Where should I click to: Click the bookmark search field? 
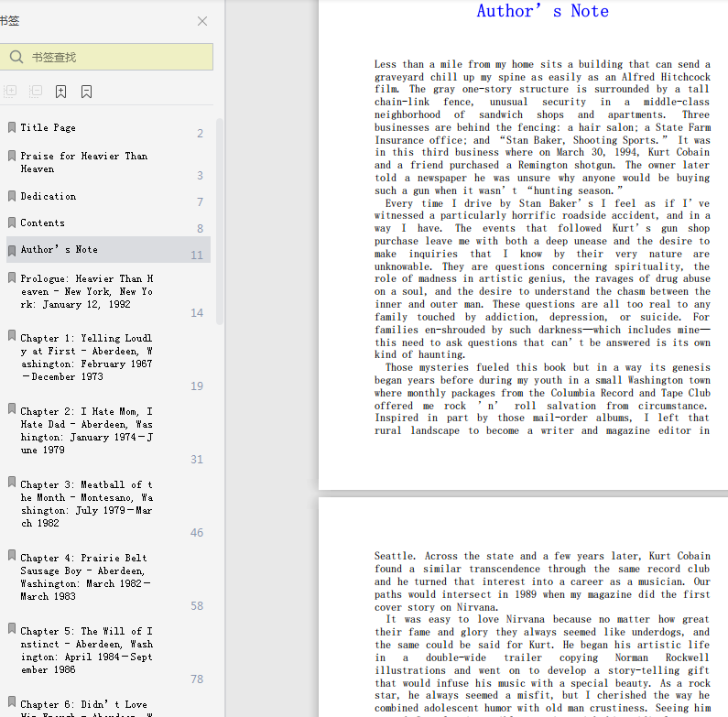pos(106,57)
